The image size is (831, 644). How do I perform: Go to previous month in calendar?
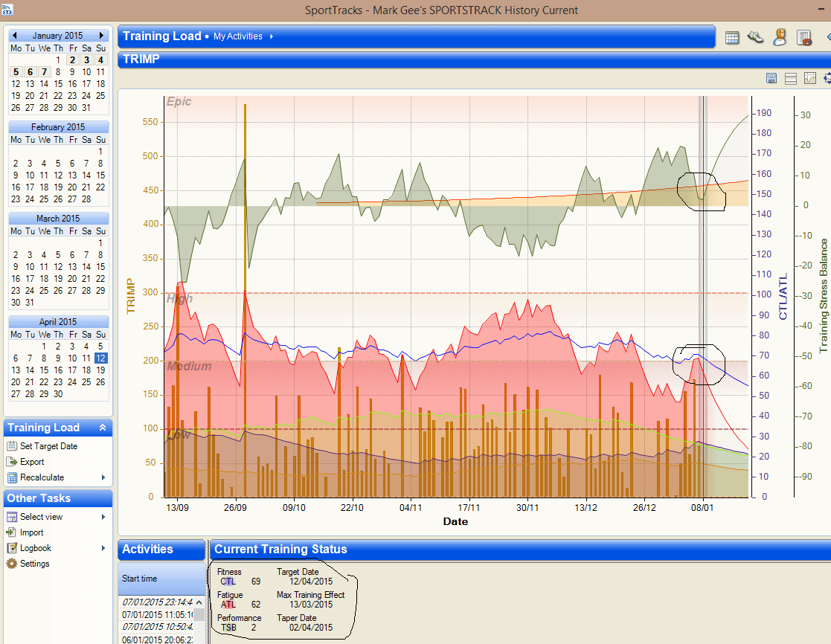[x=14, y=36]
